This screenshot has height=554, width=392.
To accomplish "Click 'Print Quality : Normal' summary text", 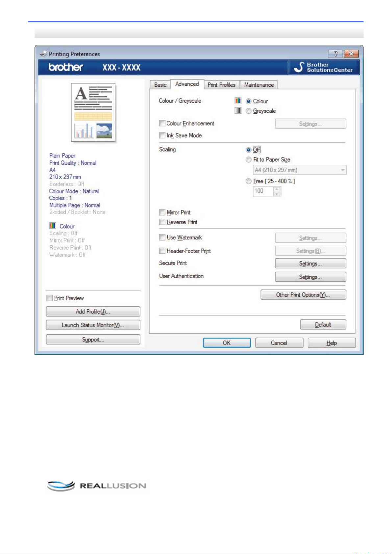I will pos(73,163).
